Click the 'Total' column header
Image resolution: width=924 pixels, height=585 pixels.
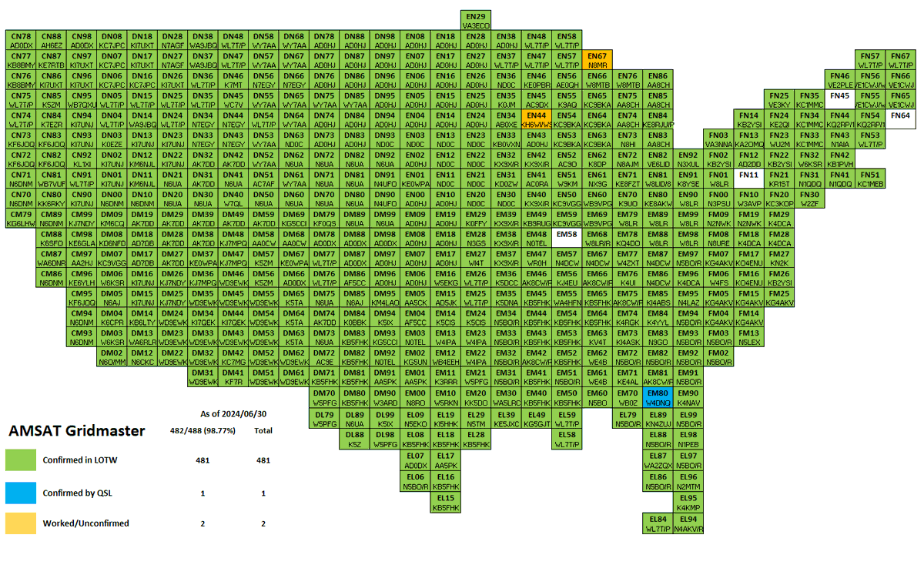263,431
